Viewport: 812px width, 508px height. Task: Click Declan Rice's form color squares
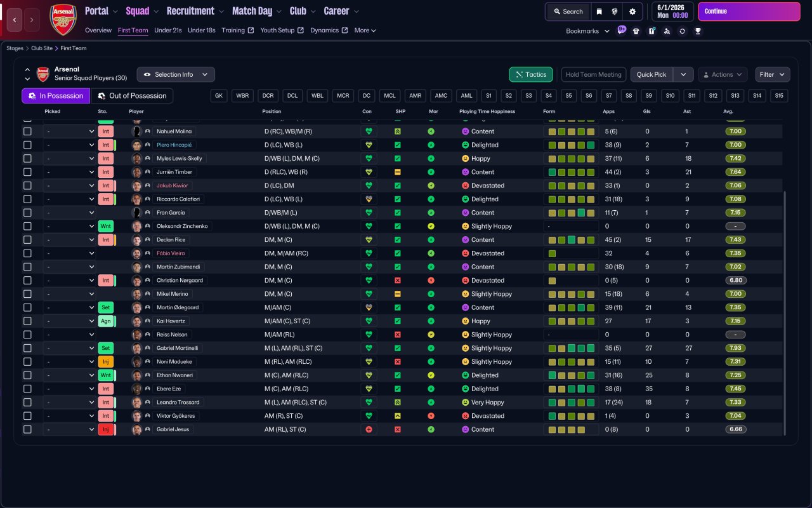572,240
